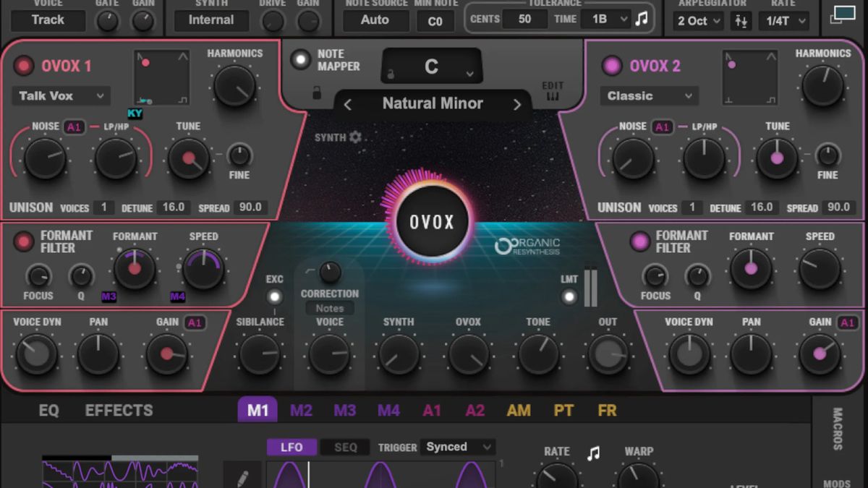868x488 pixels.
Task: Expand the root note C dropdown
Action: click(x=431, y=66)
